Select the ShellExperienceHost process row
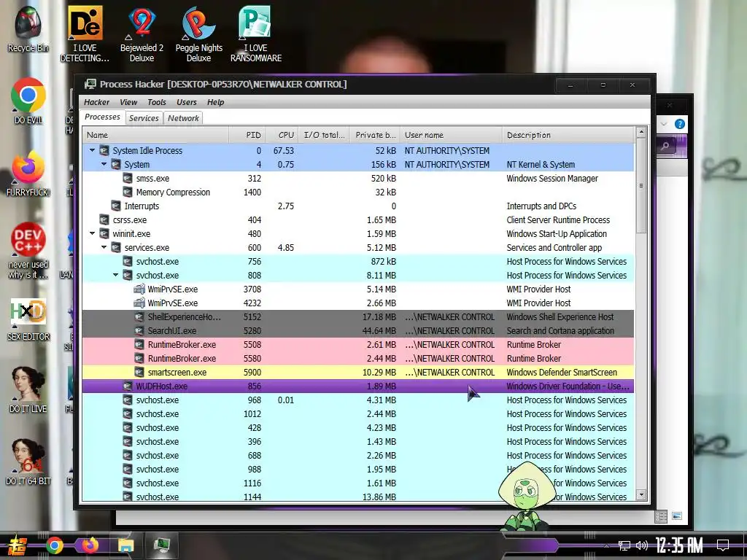 [358, 316]
